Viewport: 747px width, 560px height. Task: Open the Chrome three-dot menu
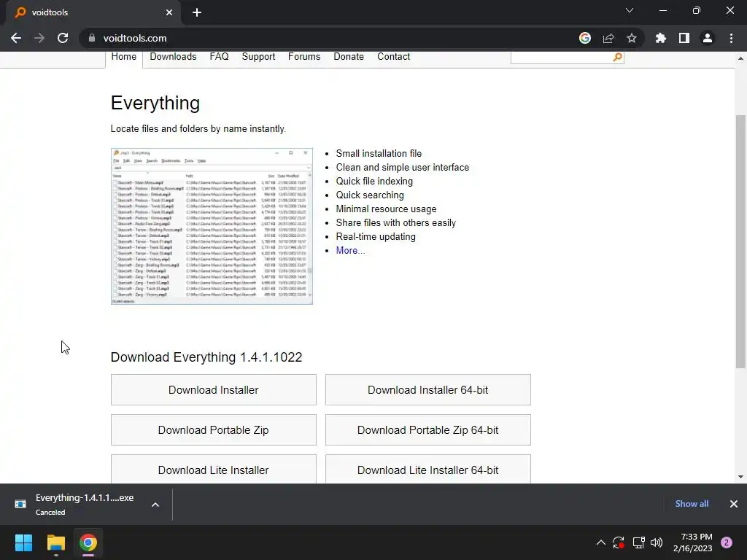(x=731, y=38)
